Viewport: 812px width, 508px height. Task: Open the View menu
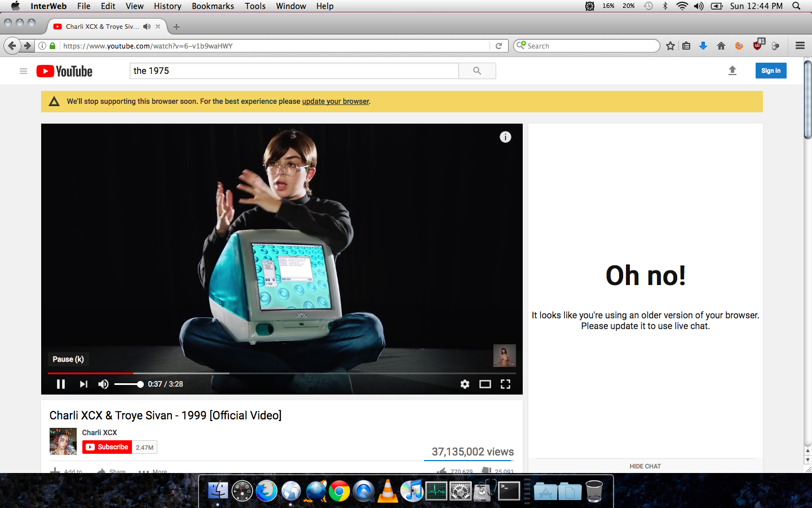[135, 6]
